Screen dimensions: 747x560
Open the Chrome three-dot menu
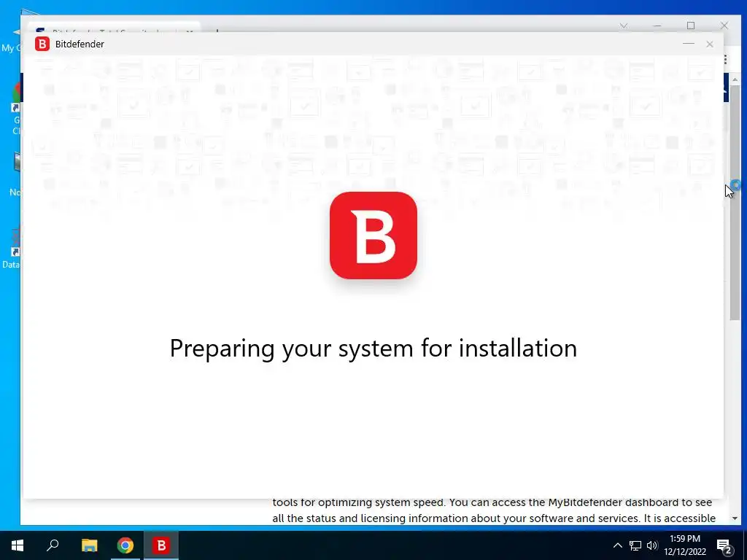[726, 59]
